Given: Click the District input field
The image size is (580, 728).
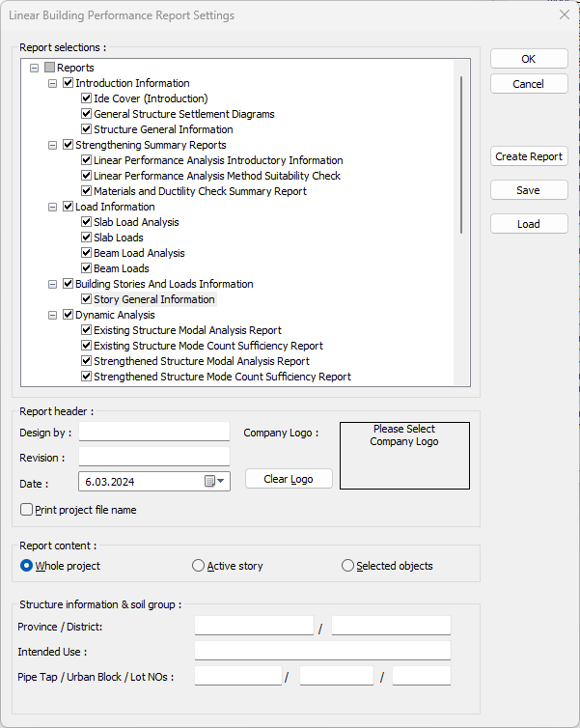Looking at the screenshot, I should pos(391,626).
